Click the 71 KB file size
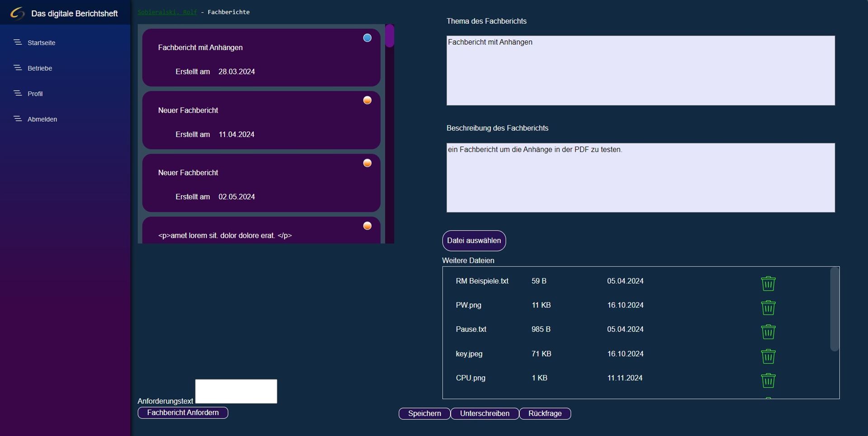This screenshot has height=436, width=868. [542, 354]
